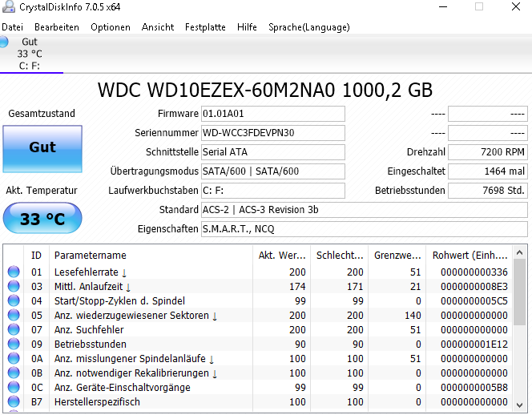Click raw value 0000000005C5
This screenshot has width=532, height=415.
(x=474, y=301)
